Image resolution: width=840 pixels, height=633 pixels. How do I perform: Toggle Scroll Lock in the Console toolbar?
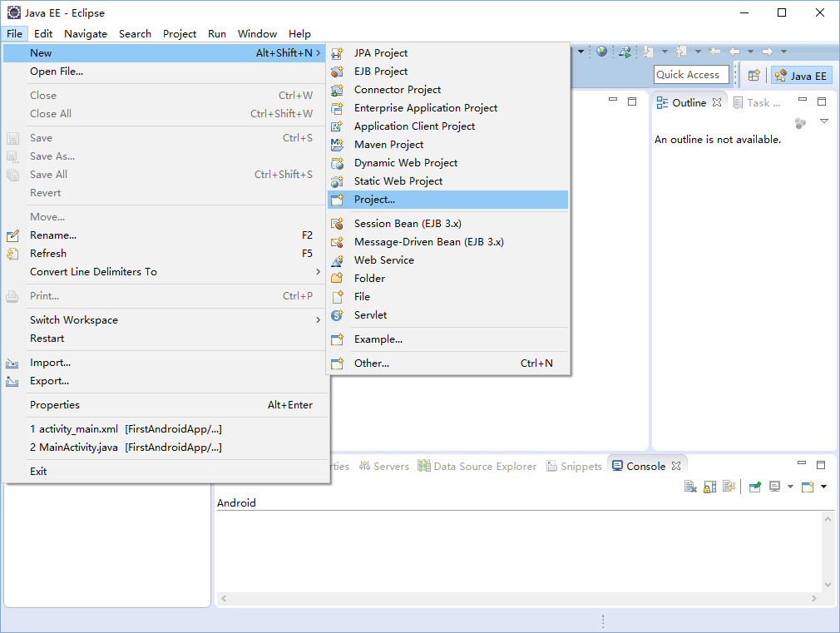pos(709,487)
